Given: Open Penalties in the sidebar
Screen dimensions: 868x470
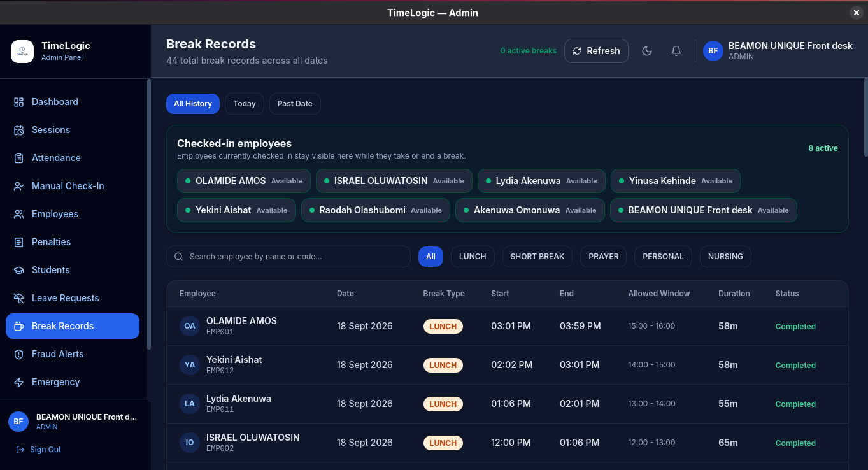Looking at the screenshot, I should pyautogui.click(x=73, y=242).
